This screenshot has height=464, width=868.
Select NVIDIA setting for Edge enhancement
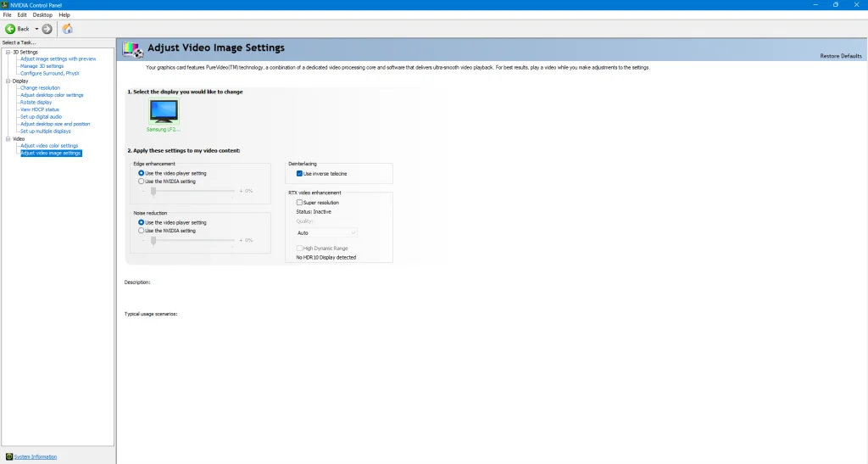pos(141,181)
